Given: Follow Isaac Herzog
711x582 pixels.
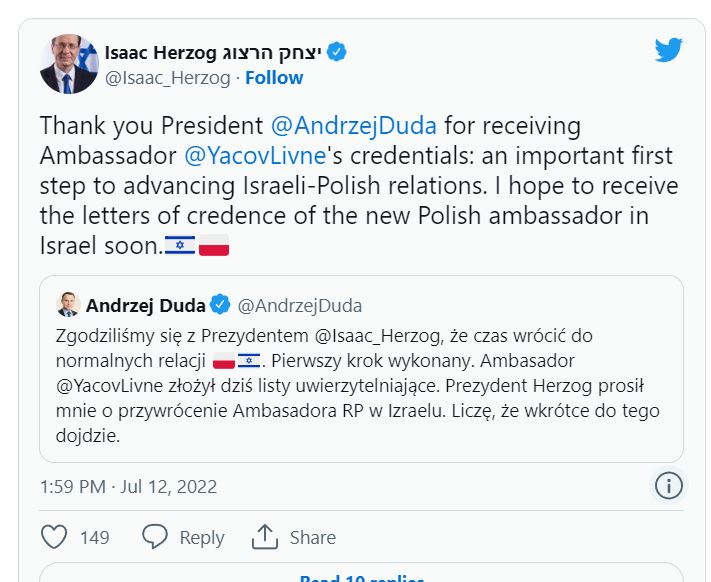Looking at the screenshot, I should pyautogui.click(x=274, y=77).
